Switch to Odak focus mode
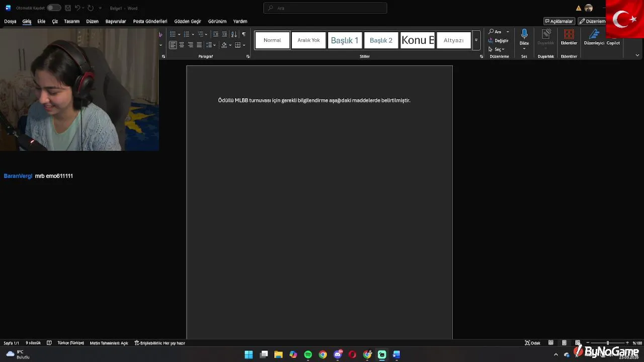The image size is (644, 362). (x=533, y=343)
